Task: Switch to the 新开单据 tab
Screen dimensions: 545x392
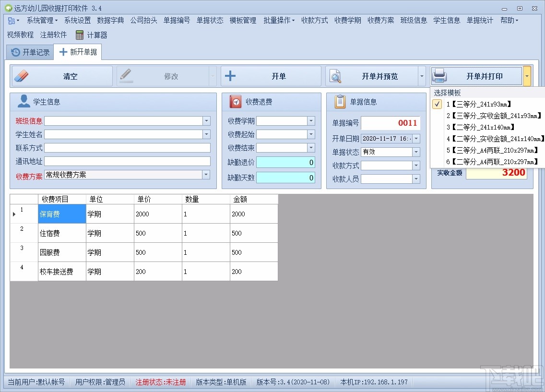Action: pos(78,52)
